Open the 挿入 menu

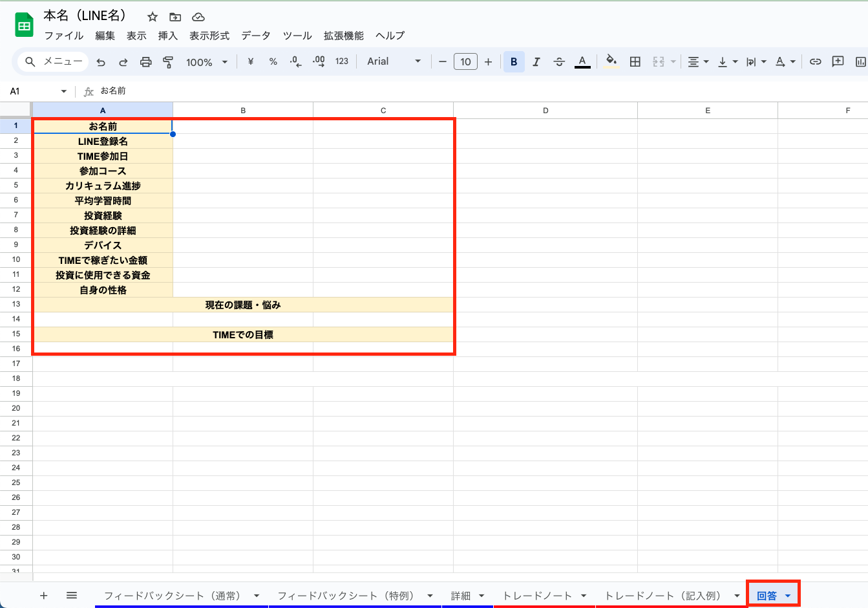click(167, 36)
